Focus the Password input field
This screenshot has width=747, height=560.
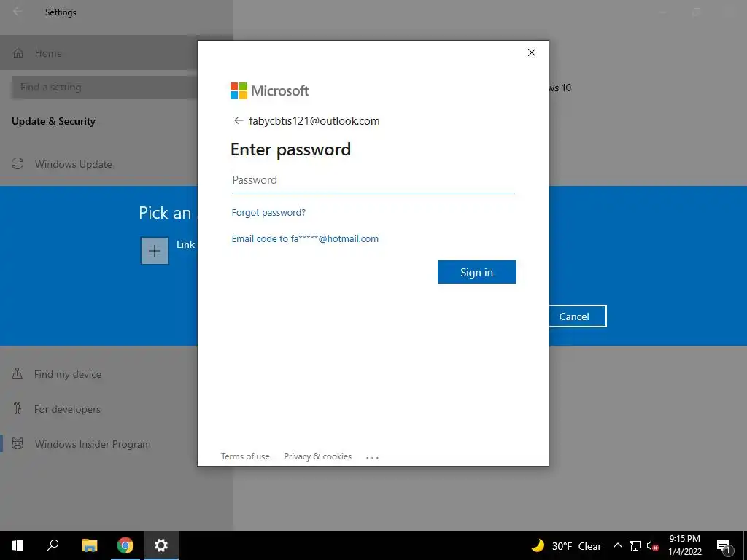[x=373, y=180]
